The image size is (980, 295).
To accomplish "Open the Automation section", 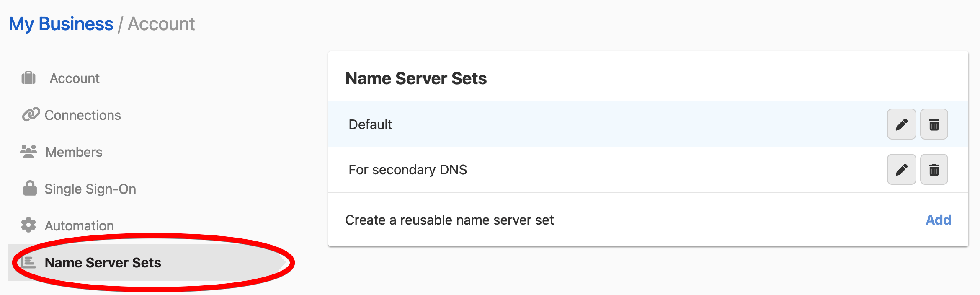I will click(x=79, y=226).
